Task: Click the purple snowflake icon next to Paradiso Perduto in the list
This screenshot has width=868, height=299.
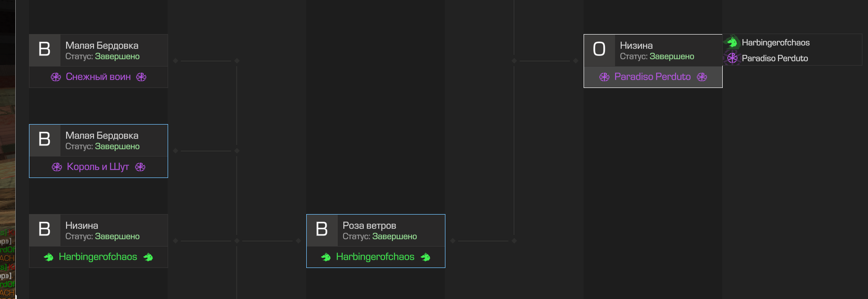Action: [x=732, y=58]
